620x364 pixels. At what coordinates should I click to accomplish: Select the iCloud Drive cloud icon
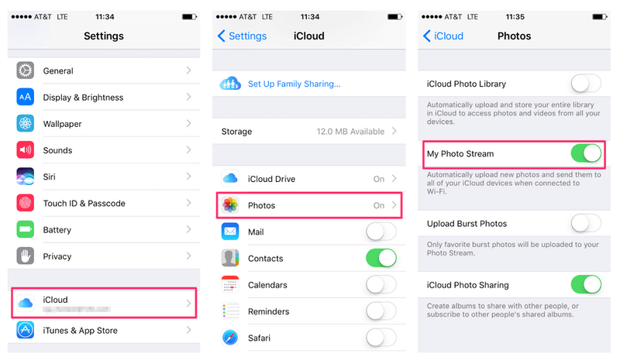230,179
